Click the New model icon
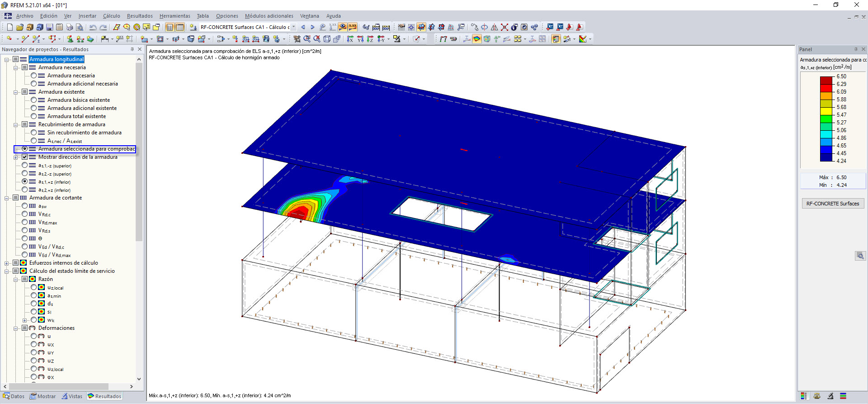The width and height of the screenshot is (868, 404). [10, 27]
